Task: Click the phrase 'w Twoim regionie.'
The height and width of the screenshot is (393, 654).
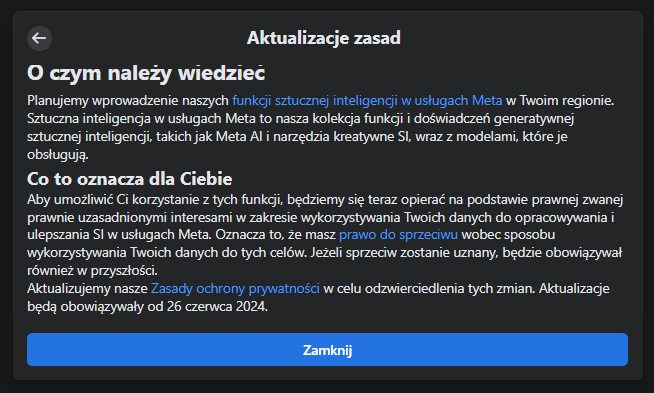Action: [560, 101]
